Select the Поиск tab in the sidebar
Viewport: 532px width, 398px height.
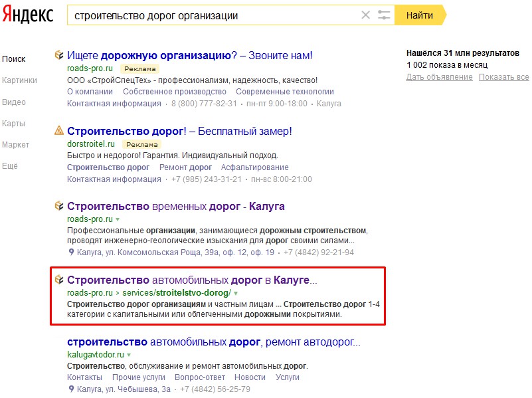[x=13, y=59]
